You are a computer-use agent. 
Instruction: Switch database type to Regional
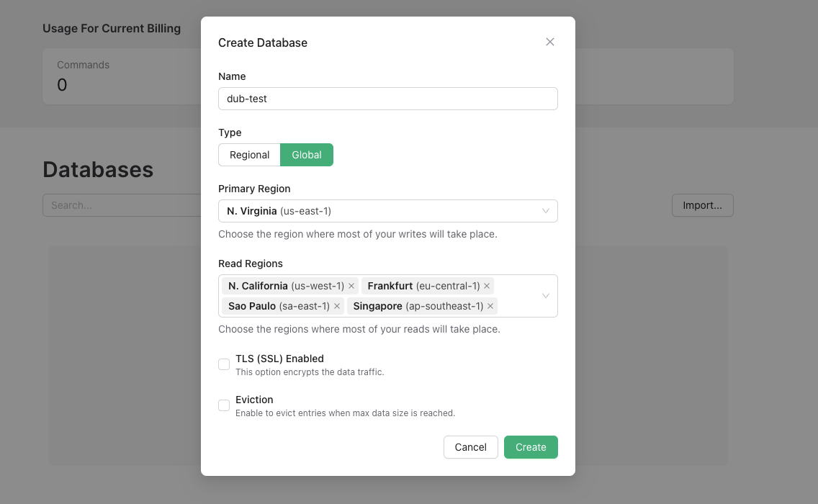click(249, 154)
